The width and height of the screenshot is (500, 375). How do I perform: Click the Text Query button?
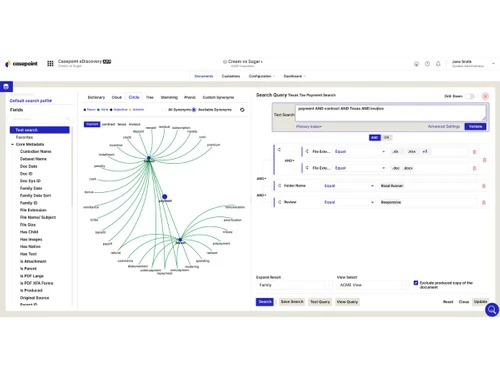[x=320, y=302]
